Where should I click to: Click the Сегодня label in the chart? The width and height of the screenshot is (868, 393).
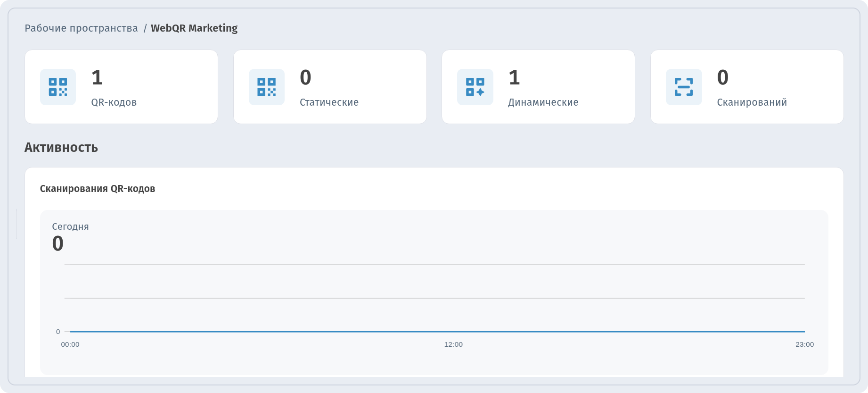[70, 226]
